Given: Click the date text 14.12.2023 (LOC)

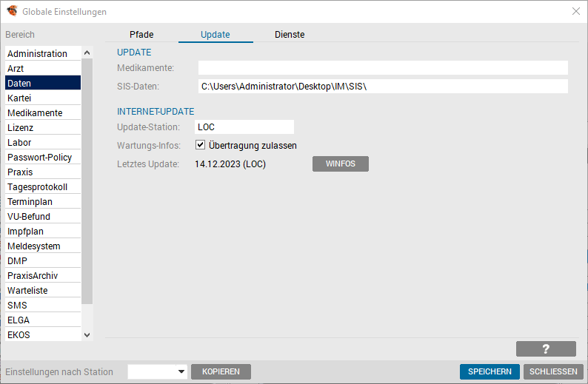Looking at the screenshot, I should [x=230, y=164].
